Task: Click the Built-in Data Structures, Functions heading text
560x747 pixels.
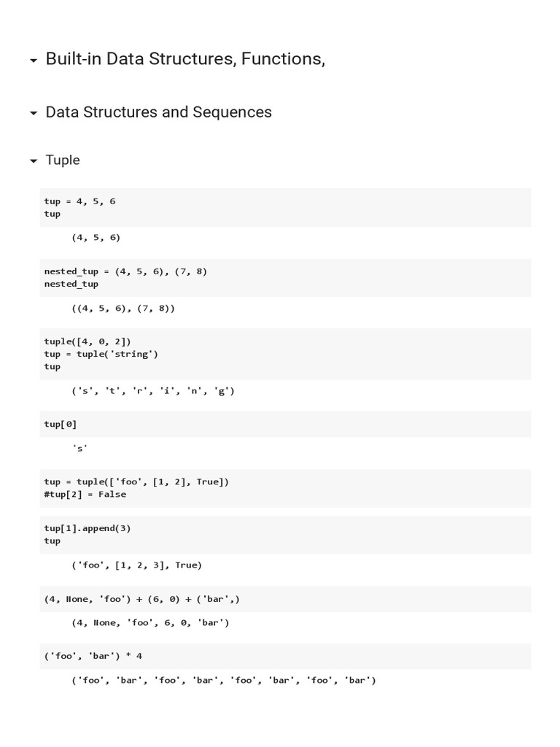Action: pyautogui.click(x=185, y=59)
